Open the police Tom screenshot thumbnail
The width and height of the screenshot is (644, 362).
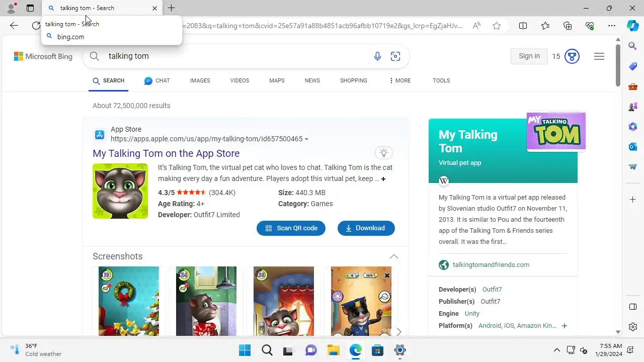pos(361,301)
